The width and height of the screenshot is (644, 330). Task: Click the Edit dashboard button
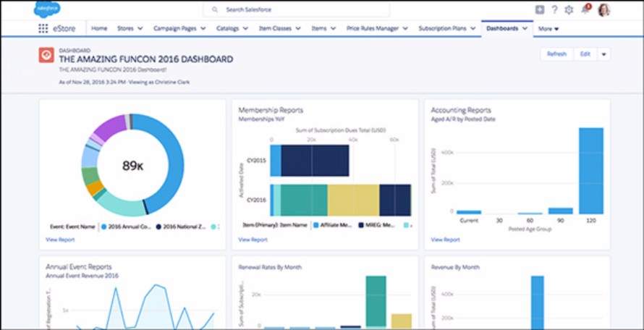pyautogui.click(x=585, y=54)
